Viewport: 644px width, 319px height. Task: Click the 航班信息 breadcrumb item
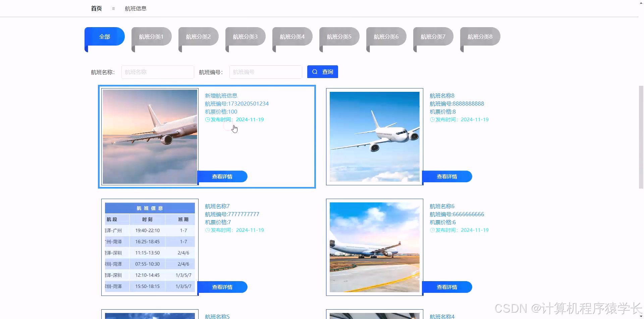point(136,9)
